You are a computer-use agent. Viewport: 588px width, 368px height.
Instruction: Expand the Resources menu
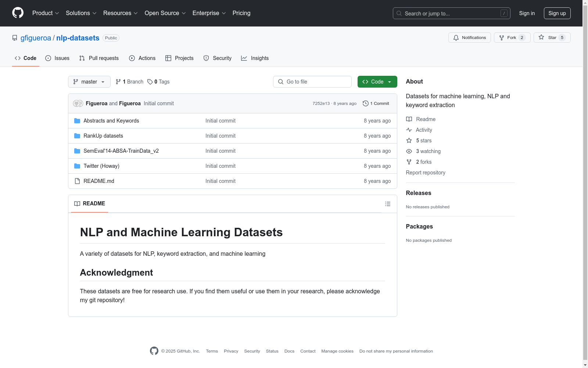coord(121,13)
